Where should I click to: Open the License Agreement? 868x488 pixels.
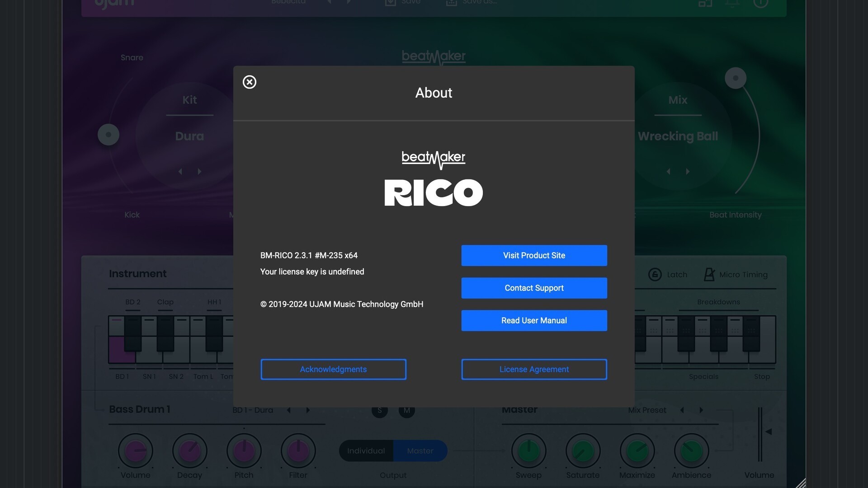pyautogui.click(x=534, y=369)
